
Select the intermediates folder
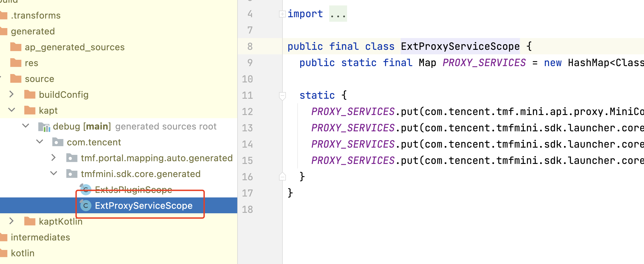[40, 237]
